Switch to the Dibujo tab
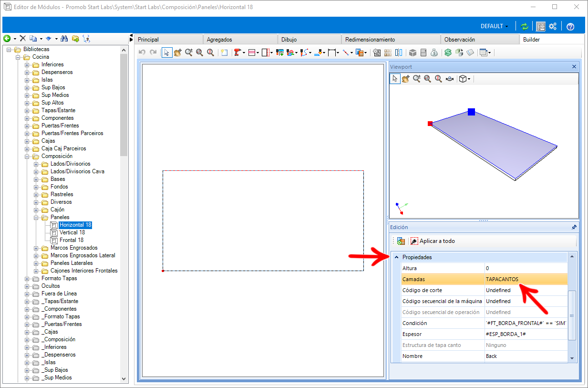Screen dimensions: 588x388 [309, 40]
